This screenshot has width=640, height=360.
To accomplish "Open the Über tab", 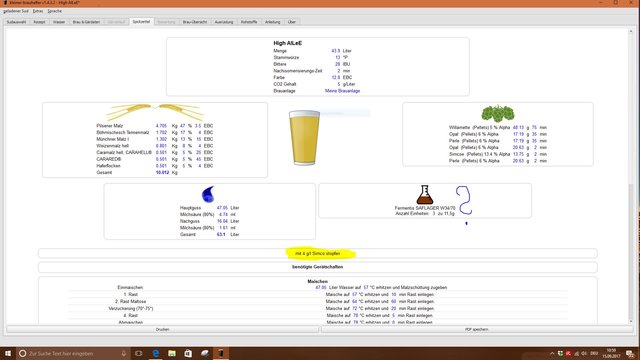I will [x=292, y=22].
